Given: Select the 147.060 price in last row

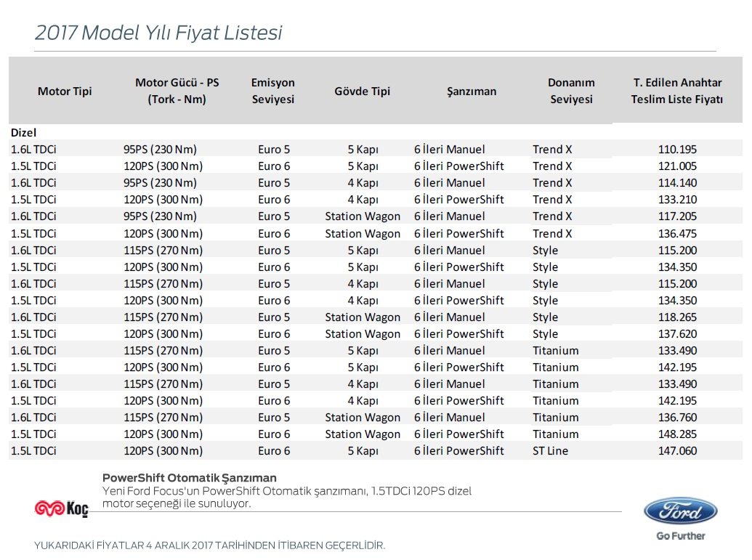Looking at the screenshot, I should [x=677, y=450].
